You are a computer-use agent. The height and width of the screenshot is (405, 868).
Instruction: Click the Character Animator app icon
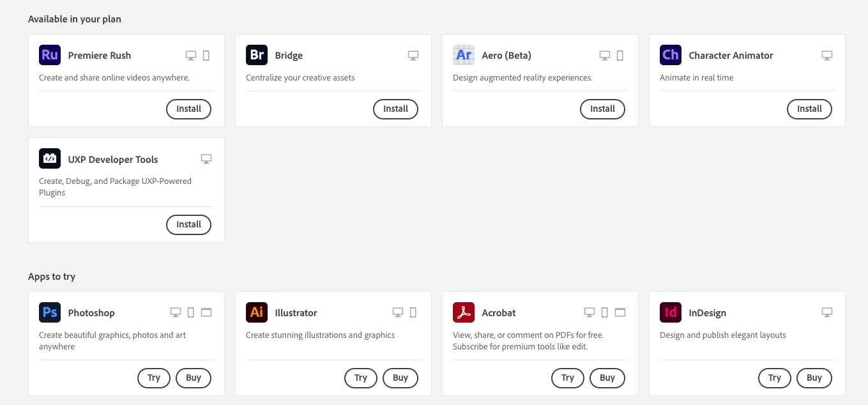coord(670,55)
